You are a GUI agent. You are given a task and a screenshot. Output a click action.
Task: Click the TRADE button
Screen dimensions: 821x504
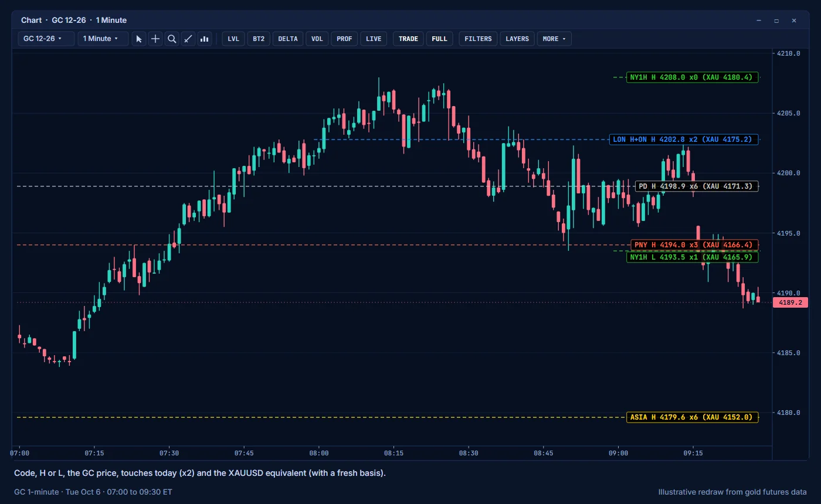[408, 39]
